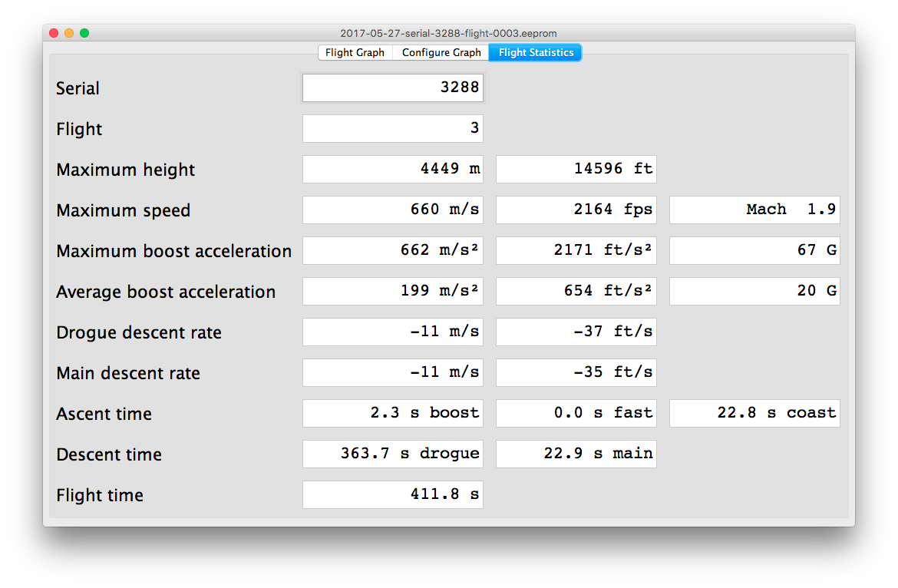Image resolution: width=898 pixels, height=588 pixels.
Task: Select the 67 G maximum boost acceleration field
Action: (x=754, y=250)
